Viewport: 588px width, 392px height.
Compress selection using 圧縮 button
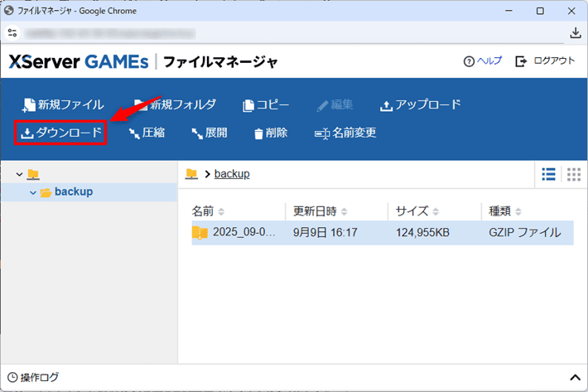pos(147,133)
